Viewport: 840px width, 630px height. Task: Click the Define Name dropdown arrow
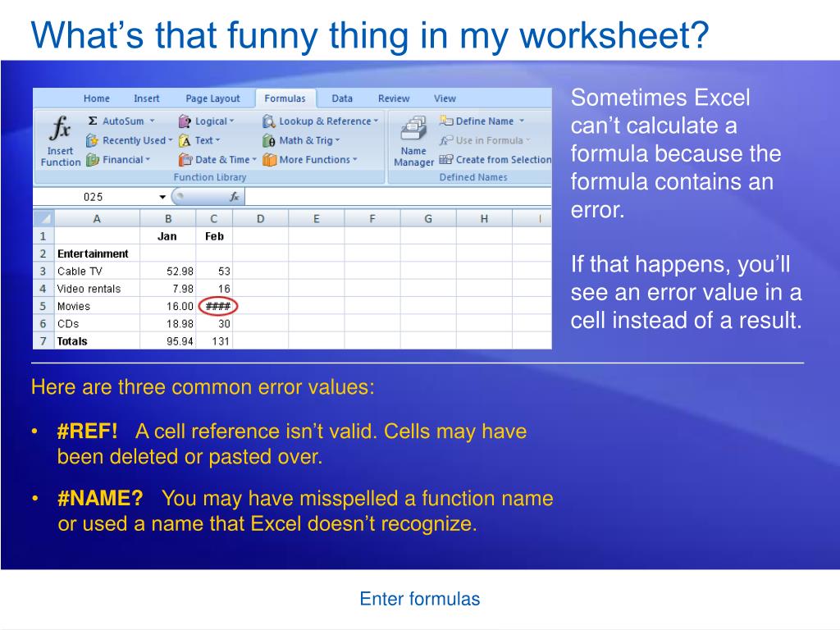[x=522, y=121]
